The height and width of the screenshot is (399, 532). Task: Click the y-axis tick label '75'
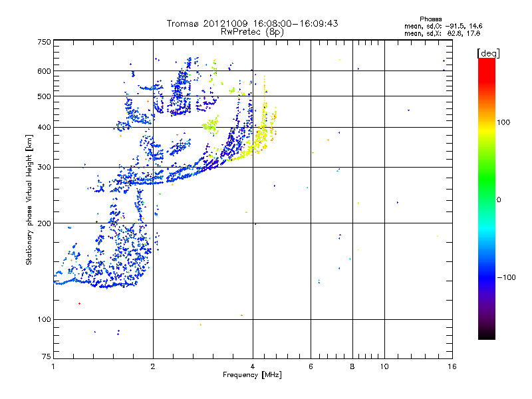(x=47, y=356)
